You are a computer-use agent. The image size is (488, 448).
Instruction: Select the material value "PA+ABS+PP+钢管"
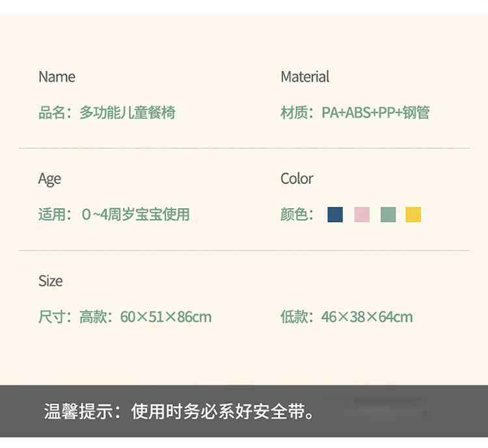[x=375, y=112]
